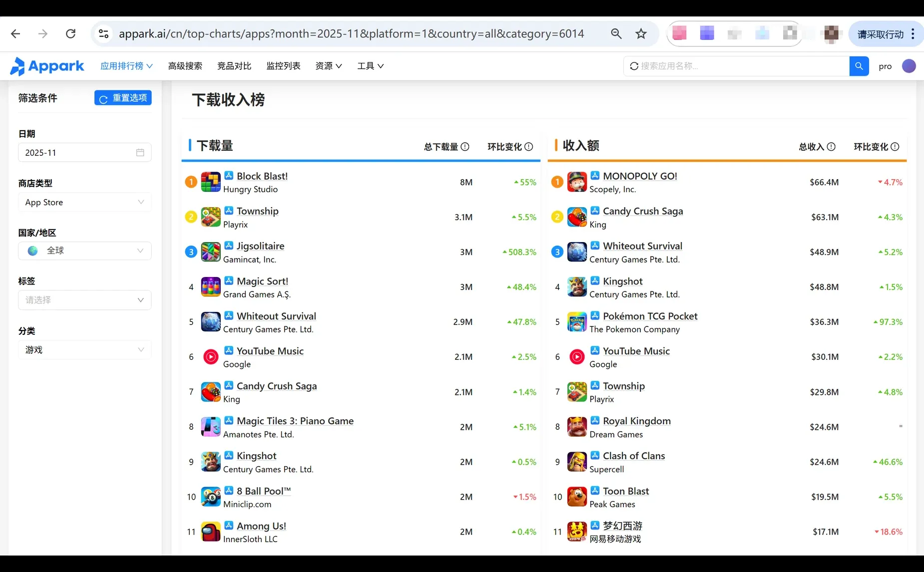Open the Kingshot link in downloads list
Screen dimensions: 924x572
point(256,456)
